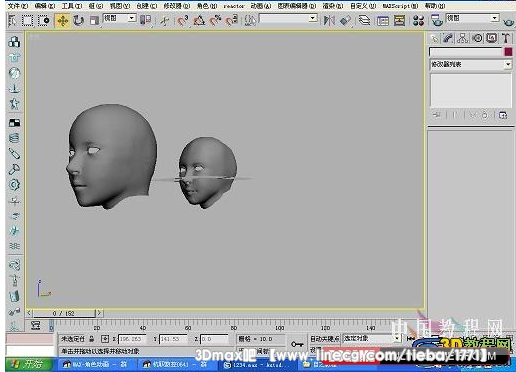Open the 工具 (Tools) menu
Screen dimensions: 516x372
point(72,6)
